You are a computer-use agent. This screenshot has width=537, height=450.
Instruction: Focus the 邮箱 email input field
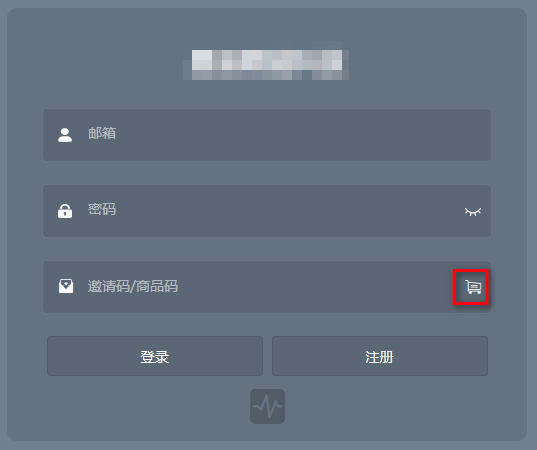(x=267, y=135)
